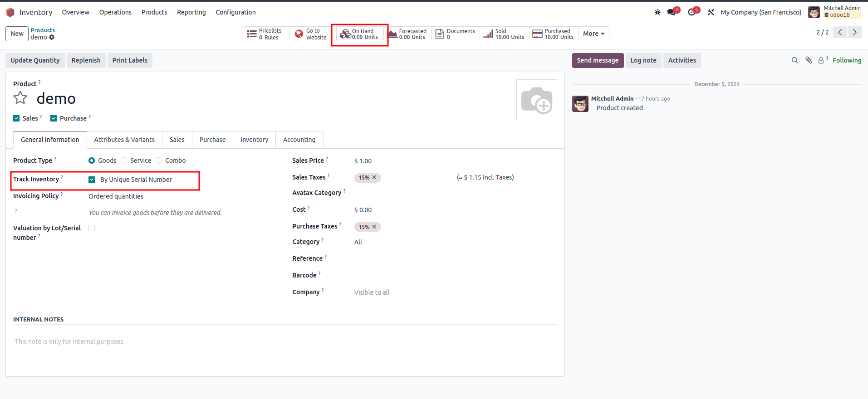Click the Following button
The height and width of the screenshot is (399, 868).
click(847, 60)
